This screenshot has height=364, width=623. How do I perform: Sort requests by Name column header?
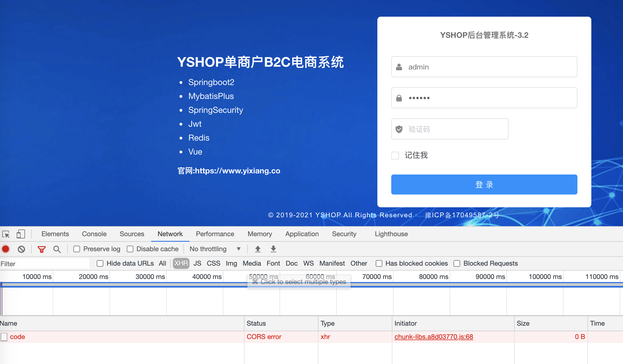pos(122,323)
